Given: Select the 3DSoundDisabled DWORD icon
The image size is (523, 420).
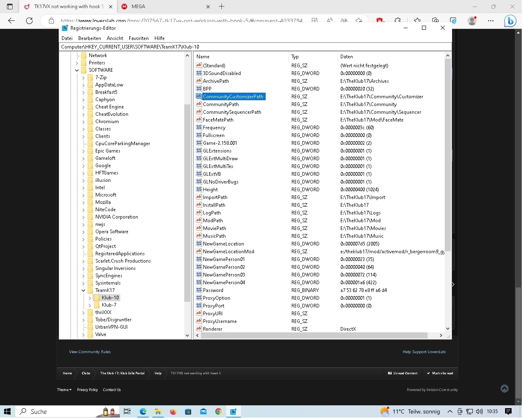Looking at the screenshot, I should coord(199,73).
